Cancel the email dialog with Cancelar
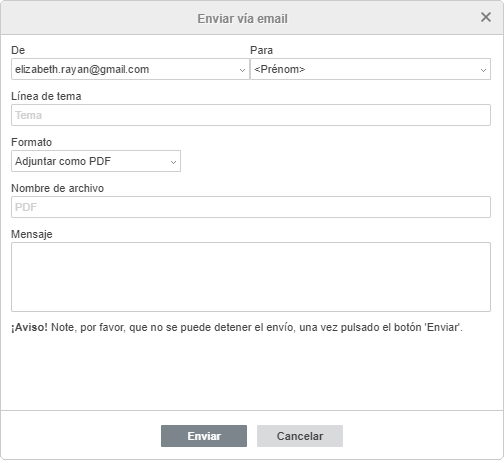The height and width of the screenshot is (460, 504). point(300,436)
